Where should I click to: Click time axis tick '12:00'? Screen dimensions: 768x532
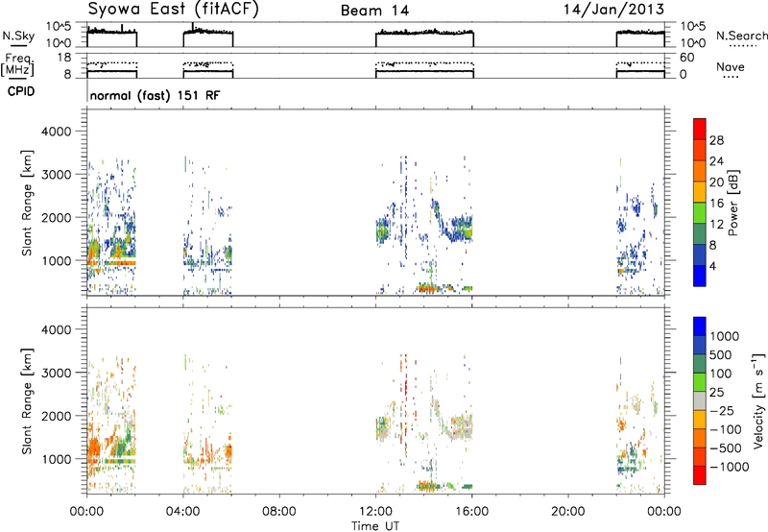375,512
